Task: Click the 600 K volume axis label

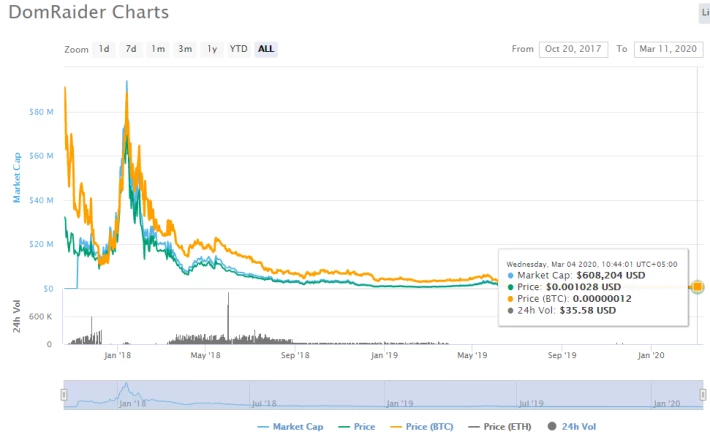Action: (x=40, y=317)
